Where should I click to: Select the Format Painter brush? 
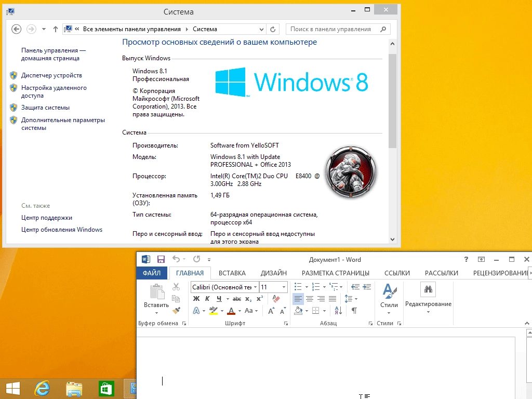[x=176, y=310]
